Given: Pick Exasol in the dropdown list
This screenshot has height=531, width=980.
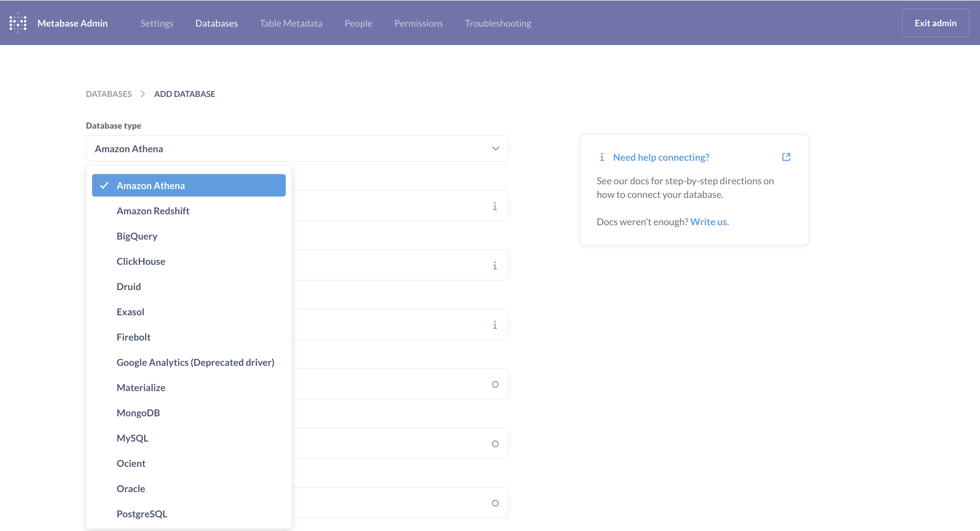Looking at the screenshot, I should click(189, 312).
